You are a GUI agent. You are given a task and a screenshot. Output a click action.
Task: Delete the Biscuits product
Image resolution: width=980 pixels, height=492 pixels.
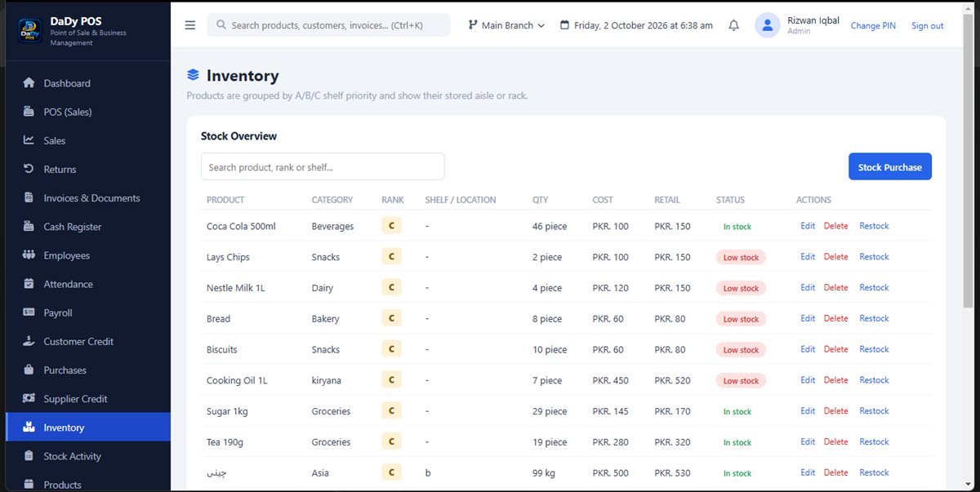pos(835,349)
